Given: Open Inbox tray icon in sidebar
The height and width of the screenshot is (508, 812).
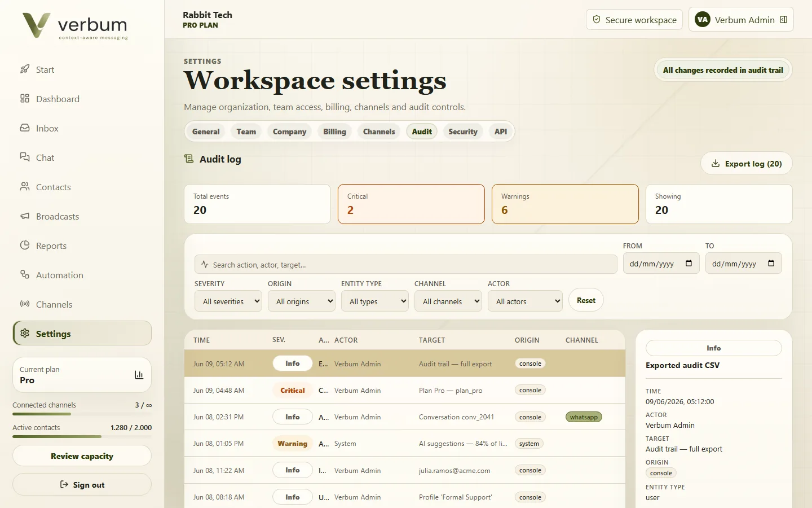Looking at the screenshot, I should (25, 128).
